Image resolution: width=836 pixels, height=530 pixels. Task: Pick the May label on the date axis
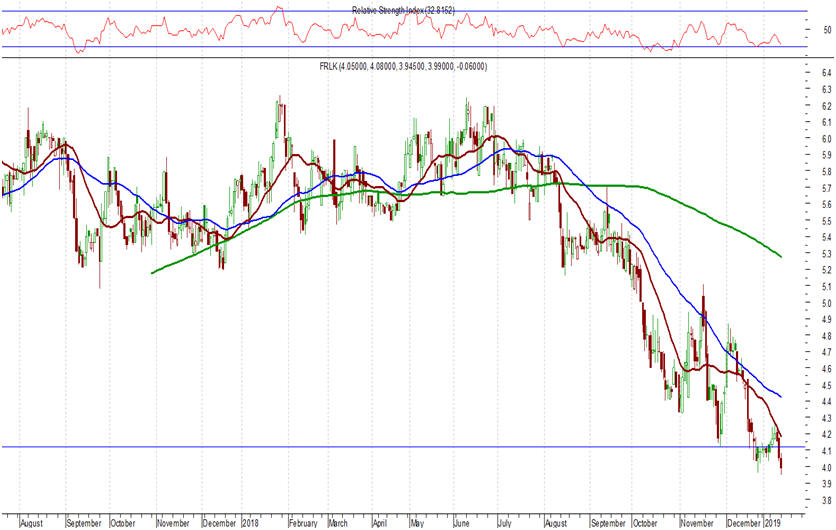pyautogui.click(x=417, y=522)
